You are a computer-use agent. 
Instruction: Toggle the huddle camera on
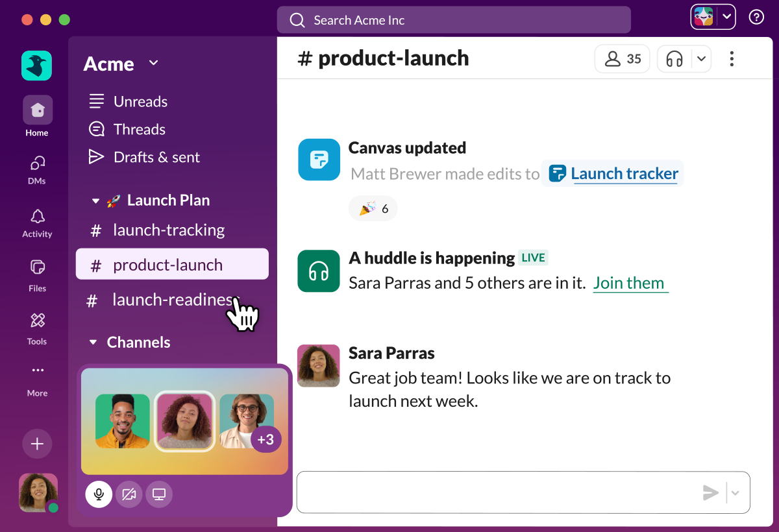click(129, 494)
